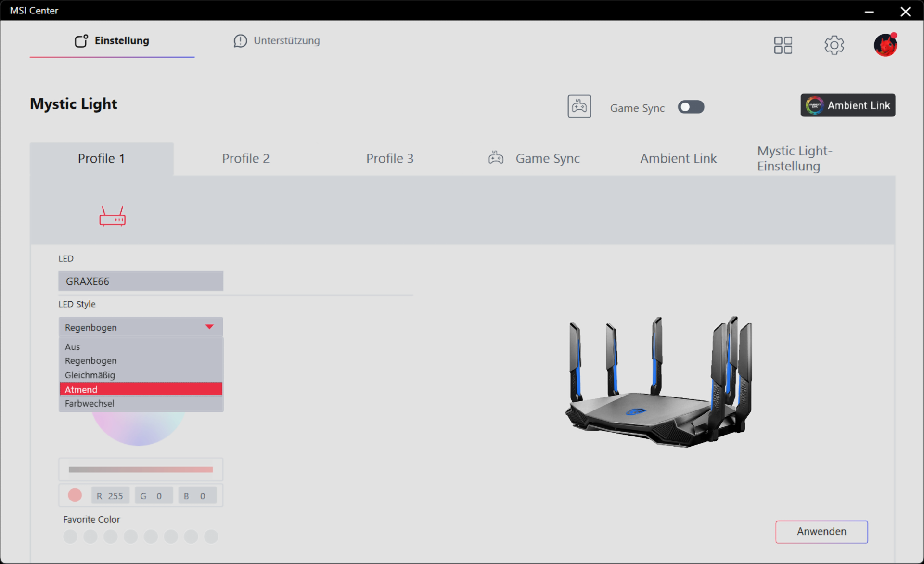This screenshot has height=564, width=924.
Task: Choose Atmend in LED Style list
Action: (x=141, y=389)
